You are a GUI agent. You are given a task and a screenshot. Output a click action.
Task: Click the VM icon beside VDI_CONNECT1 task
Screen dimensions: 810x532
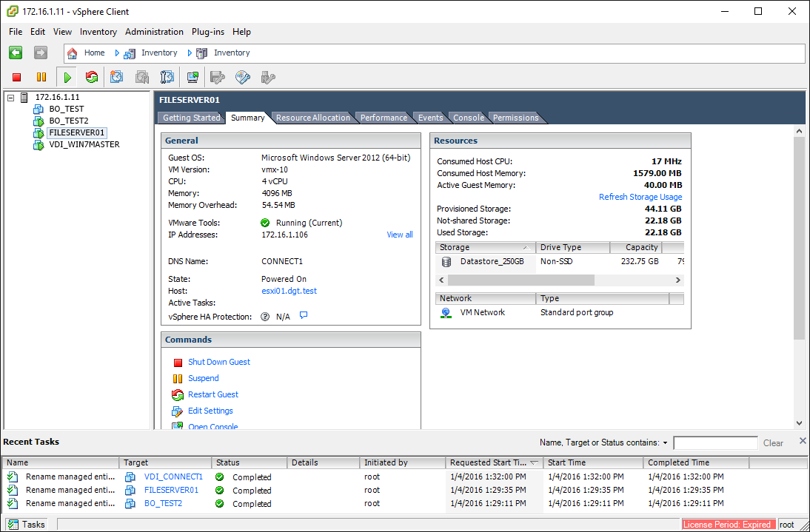[130, 477]
